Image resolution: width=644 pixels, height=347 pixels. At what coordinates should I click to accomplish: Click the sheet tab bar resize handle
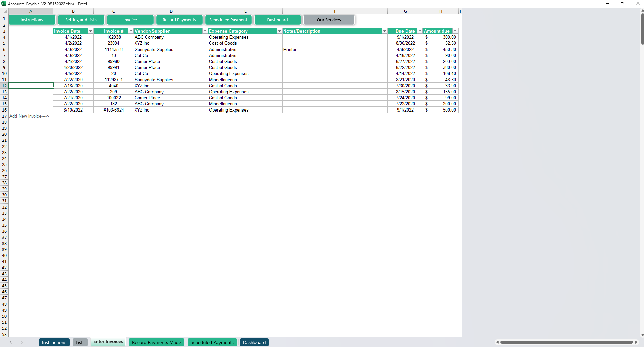tap(489, 342)
